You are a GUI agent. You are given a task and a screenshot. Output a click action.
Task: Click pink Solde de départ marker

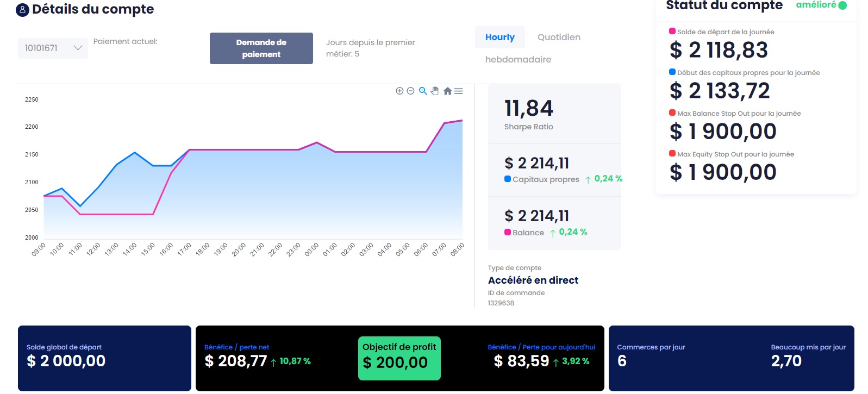pyautogui.click(x=672, y=32)
